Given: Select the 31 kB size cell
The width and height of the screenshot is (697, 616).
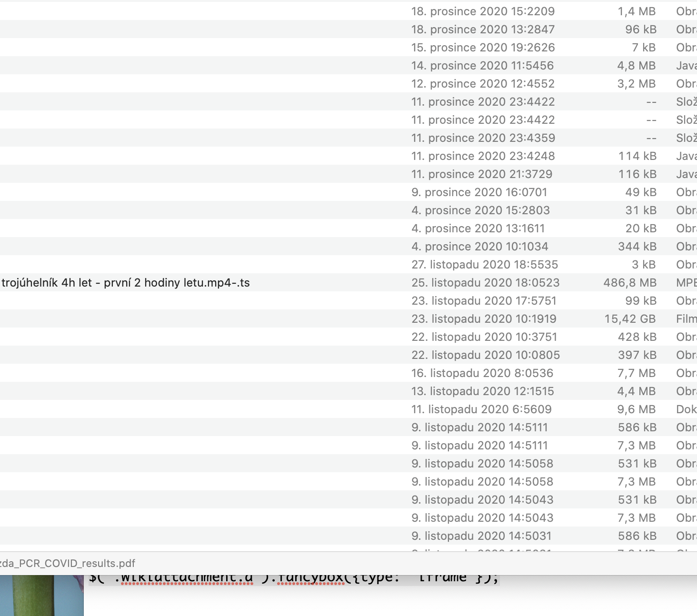Looking at the screenshot, I should [x=641, y=210].
